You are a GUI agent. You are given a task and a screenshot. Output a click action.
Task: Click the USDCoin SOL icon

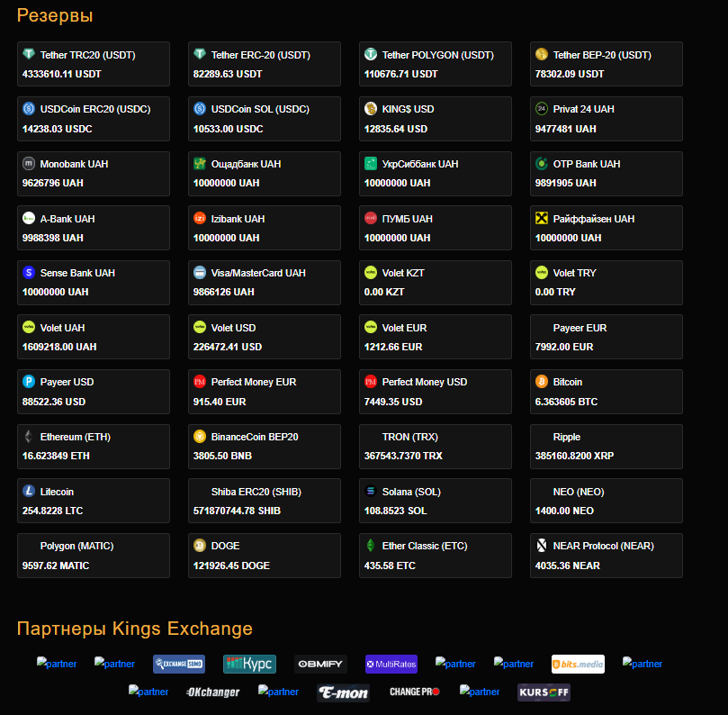(200, 108)
